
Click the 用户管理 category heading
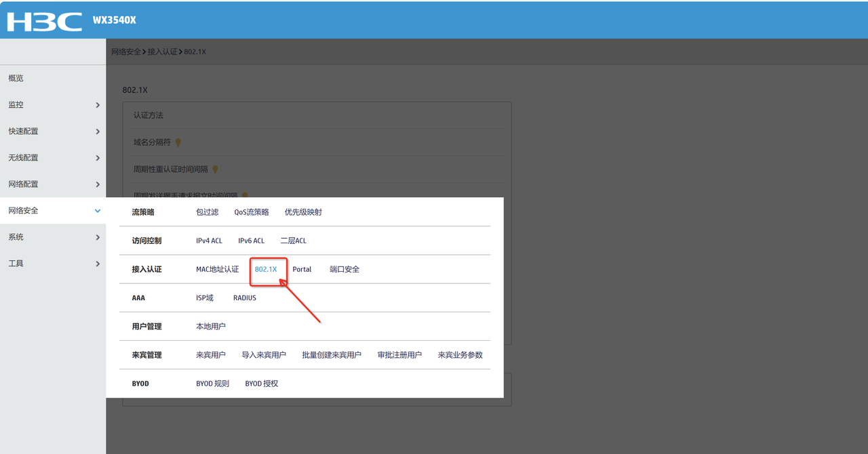(146, 326)
